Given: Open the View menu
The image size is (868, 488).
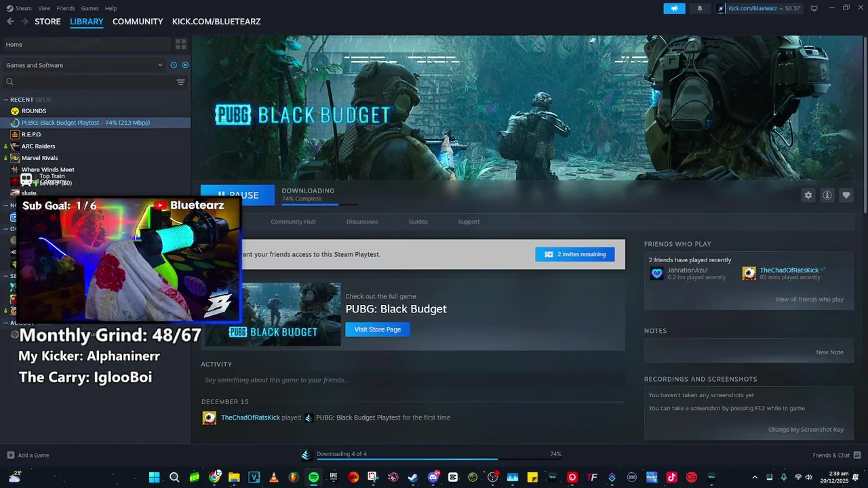Looking at the screenshot, I should 44,8.
